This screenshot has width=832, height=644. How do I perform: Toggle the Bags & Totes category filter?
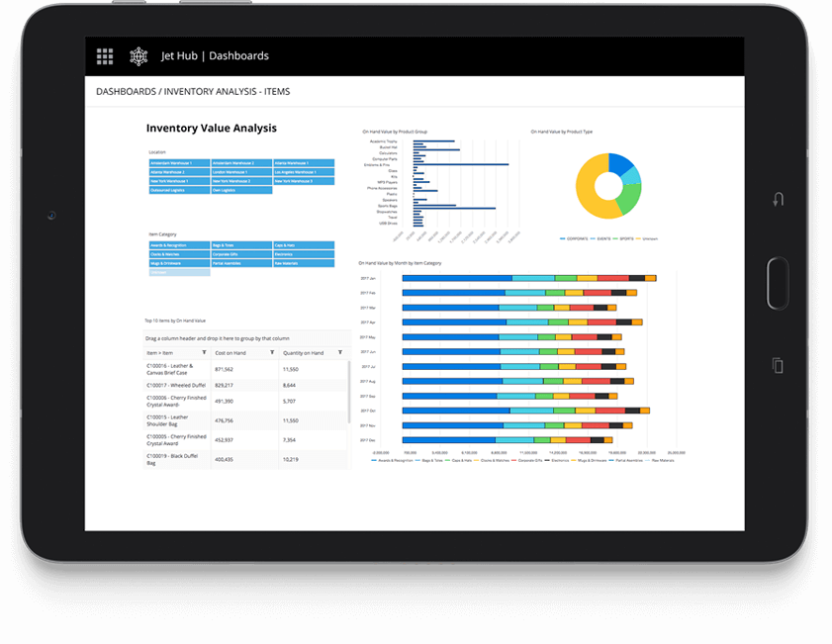click(x=240, y=244)
